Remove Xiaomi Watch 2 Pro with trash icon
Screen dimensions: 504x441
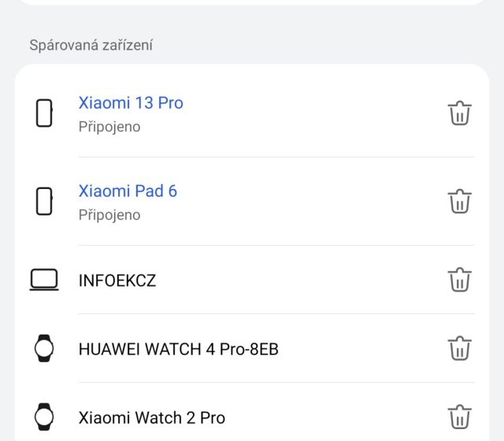point(460,417)
